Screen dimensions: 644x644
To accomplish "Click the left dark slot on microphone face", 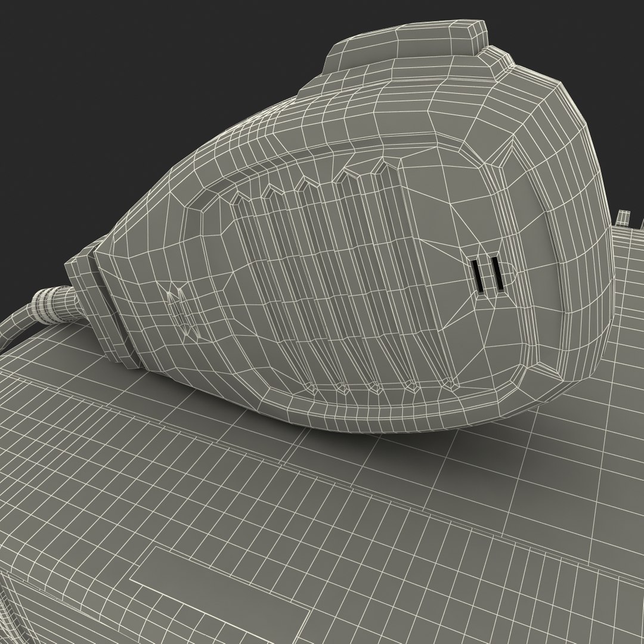I will (477, 276).
